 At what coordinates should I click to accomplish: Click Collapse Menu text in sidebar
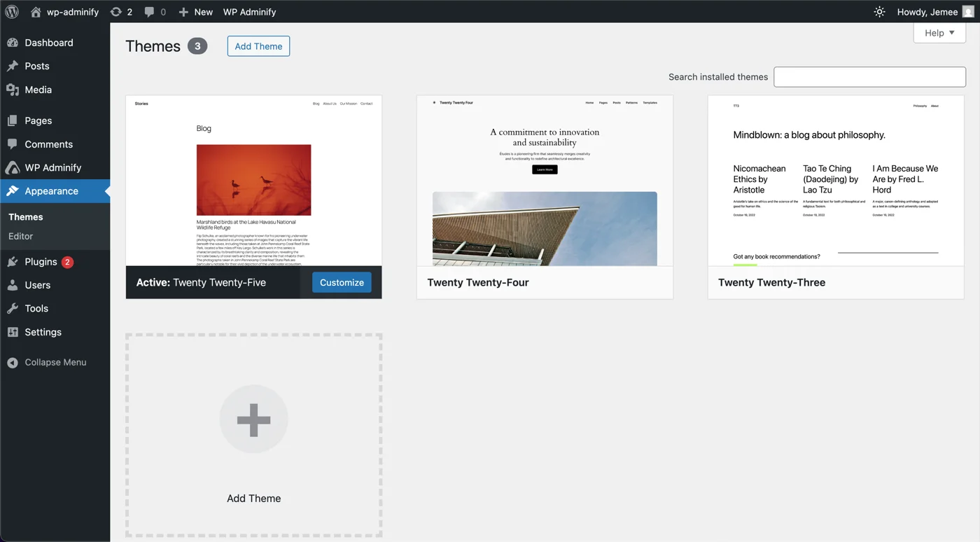(x=55, y=362)
